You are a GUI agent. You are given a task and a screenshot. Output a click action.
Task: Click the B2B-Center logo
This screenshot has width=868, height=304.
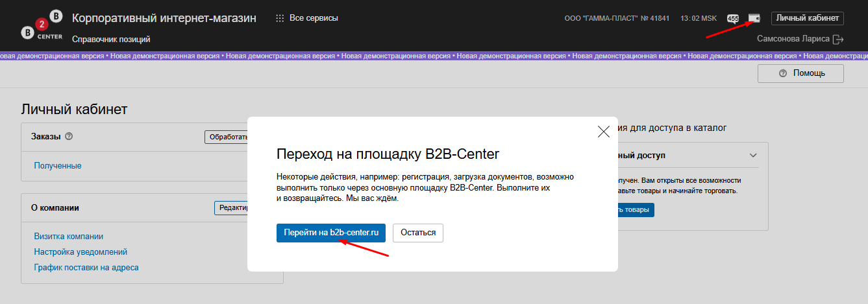42,25
